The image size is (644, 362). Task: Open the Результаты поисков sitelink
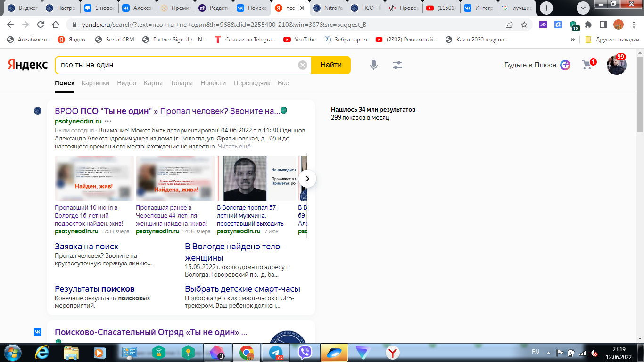[95, 289]
